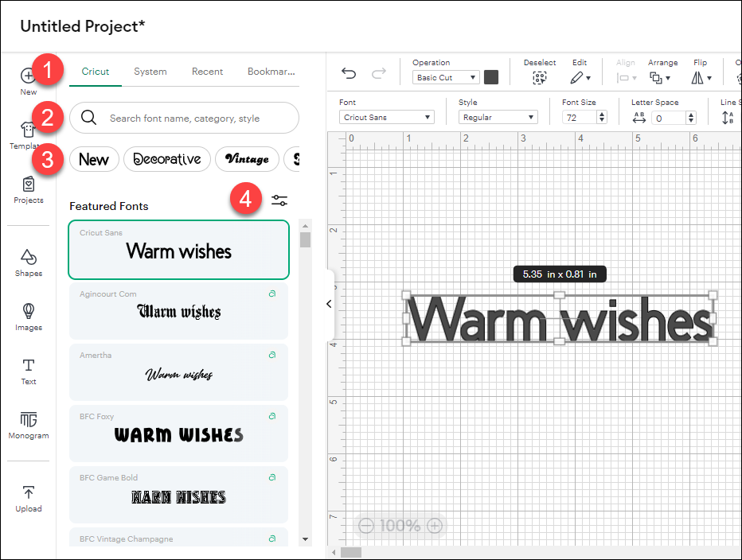Filter fonts by Decorative category
Image resolution: width=742 pixels, height=560 pixels.
167,159
